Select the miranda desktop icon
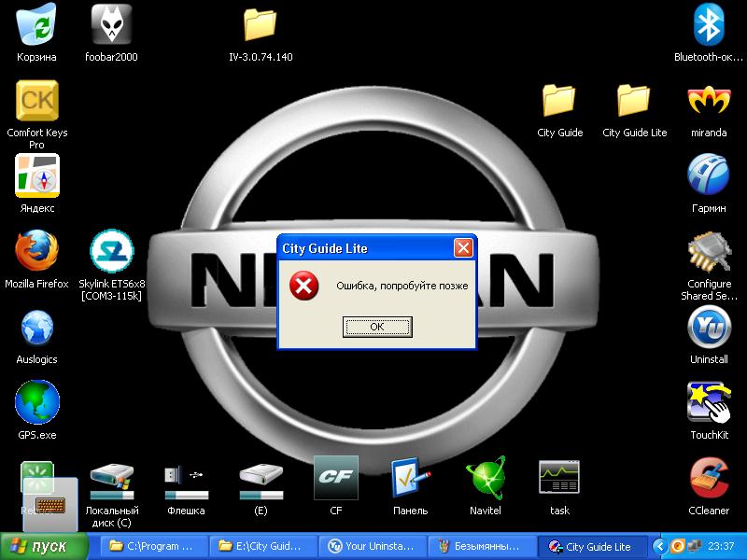The width and height of the screenshot is (747, 560). pos(709,101)
